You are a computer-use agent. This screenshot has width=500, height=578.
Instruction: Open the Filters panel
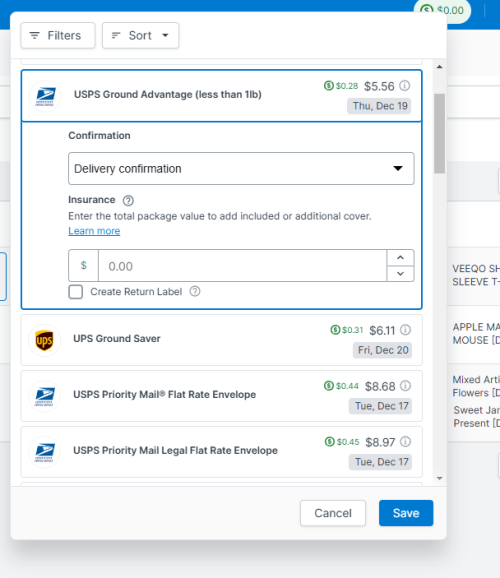(x=58, y=35)
